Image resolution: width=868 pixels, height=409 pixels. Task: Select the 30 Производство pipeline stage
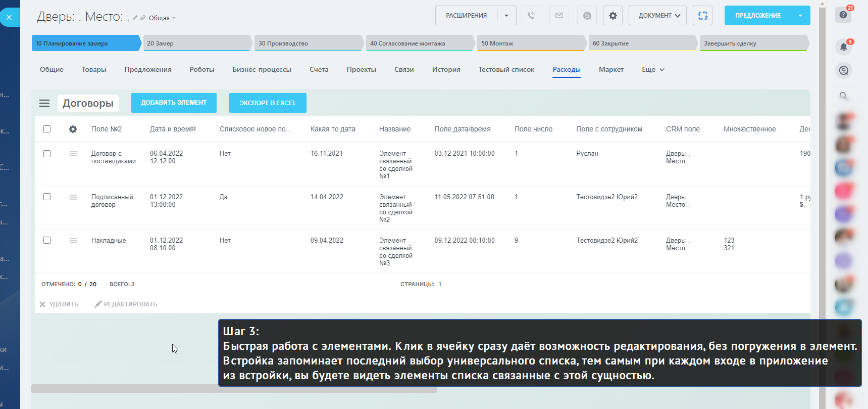point(308,43)
